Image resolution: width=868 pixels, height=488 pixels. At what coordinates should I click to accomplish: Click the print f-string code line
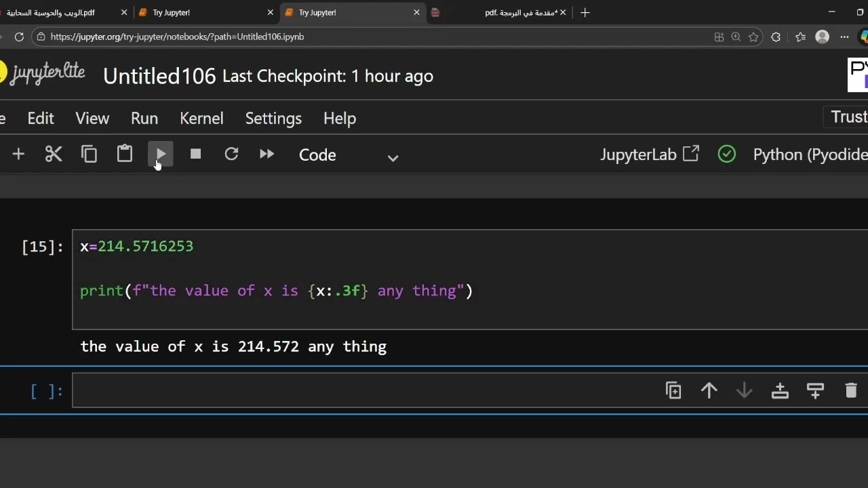tap(277, 291)
